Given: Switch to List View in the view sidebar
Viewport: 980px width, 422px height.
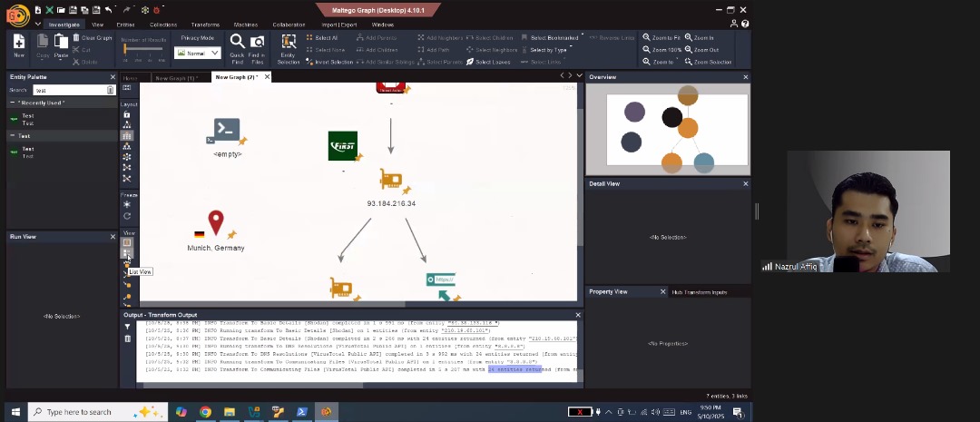Looking at the screenshot, I should tap(127, 254).
